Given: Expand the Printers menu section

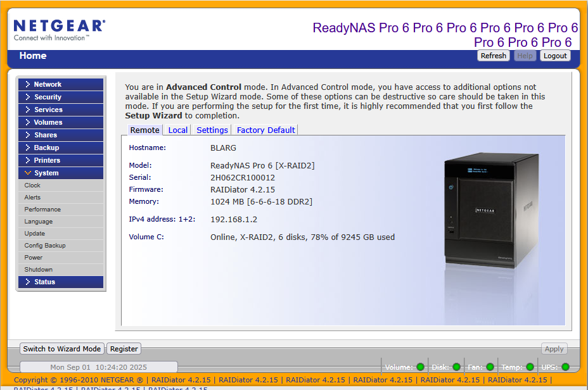Looking at the screenshot, I should (x=61, y=160).
